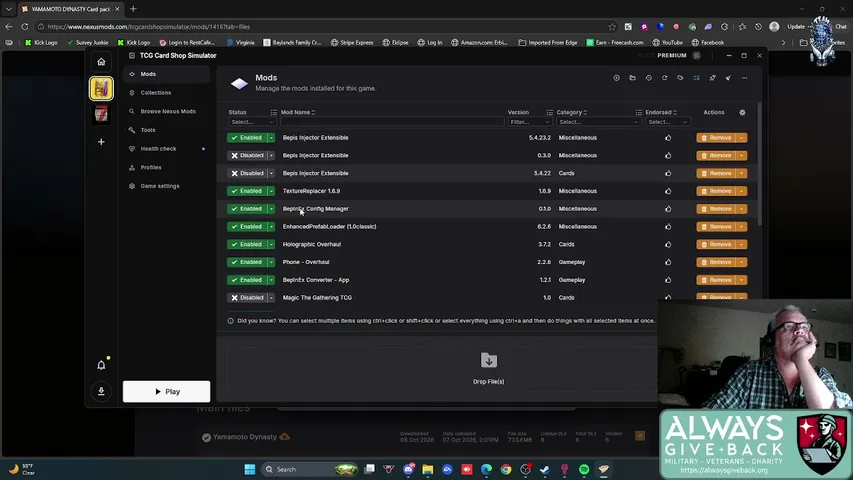Open the Tools sidebar item
853x480 pixels.
pyautogui.click(x=166, y=130)
